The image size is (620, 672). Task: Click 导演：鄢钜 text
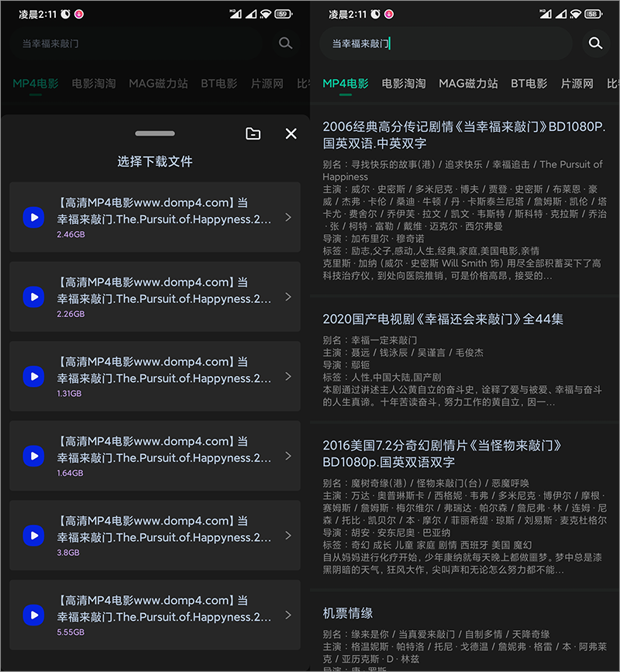tap(346, 365)
